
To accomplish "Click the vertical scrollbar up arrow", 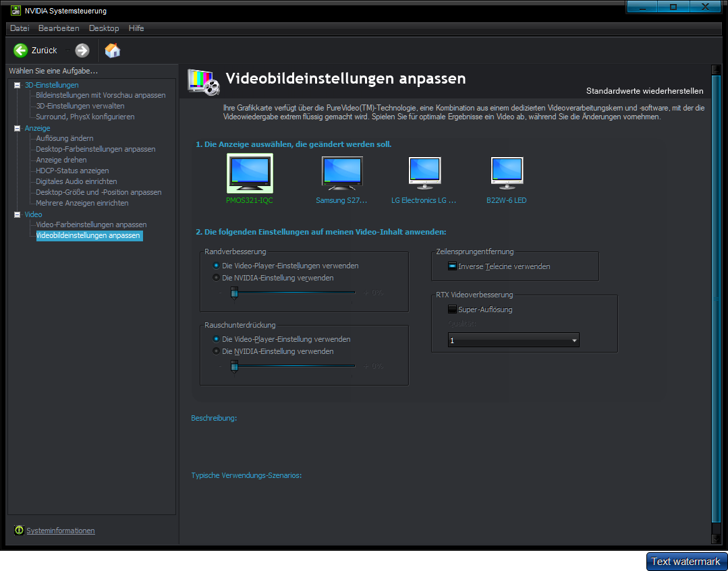I will click(x=716, y=70).
